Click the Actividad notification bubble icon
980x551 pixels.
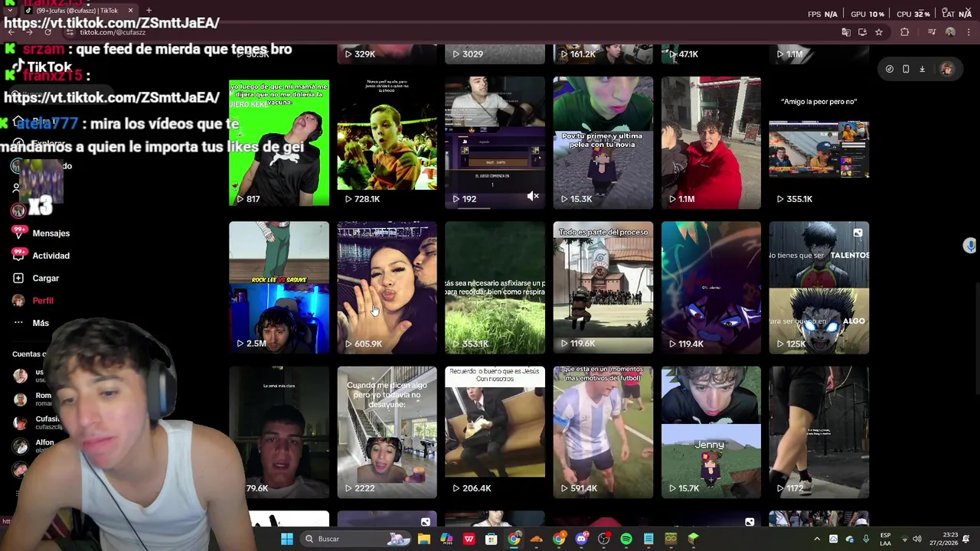[x=18, y=255]
